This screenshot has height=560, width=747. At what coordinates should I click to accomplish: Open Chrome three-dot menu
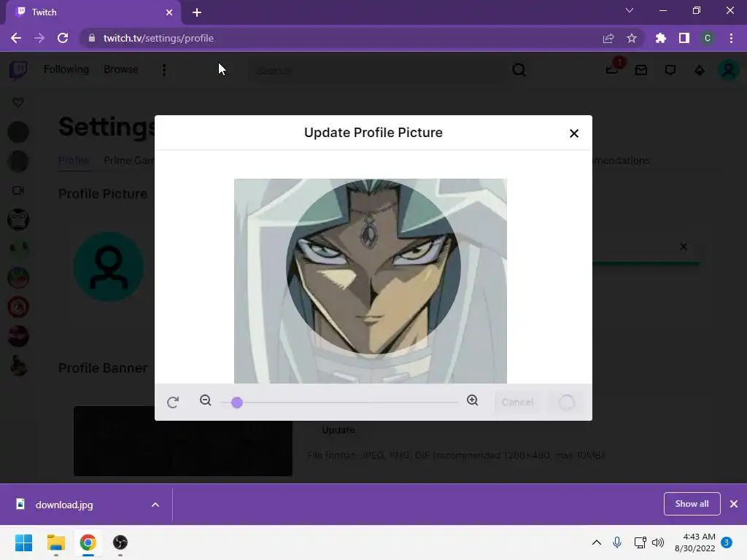click(x=731, y=38)
